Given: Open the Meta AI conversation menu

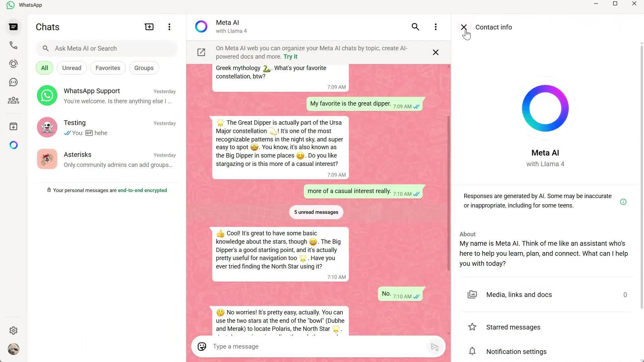Looking at the screenshot, I should point(435,27).
